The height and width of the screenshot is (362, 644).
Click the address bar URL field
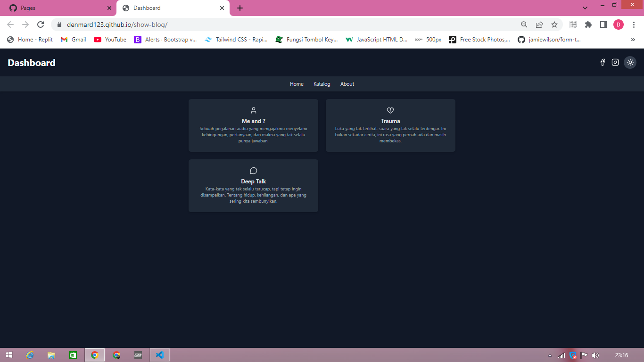pyautogui.click(x=283, y=25)
